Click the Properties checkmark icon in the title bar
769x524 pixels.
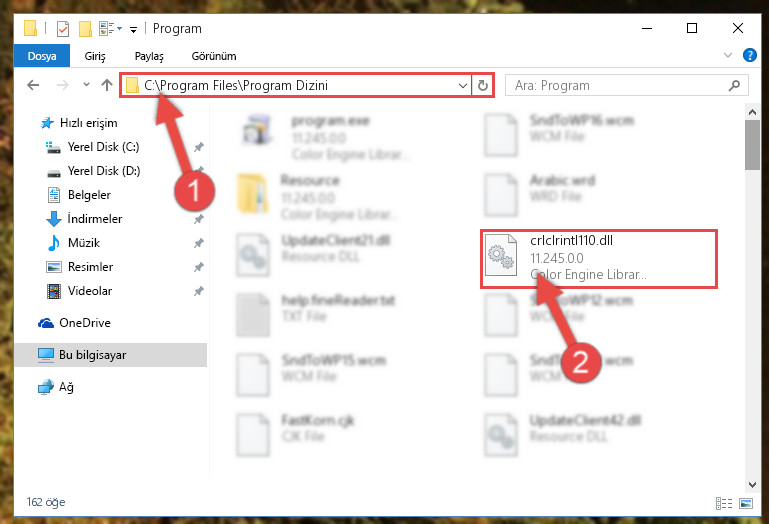point(63,29)
